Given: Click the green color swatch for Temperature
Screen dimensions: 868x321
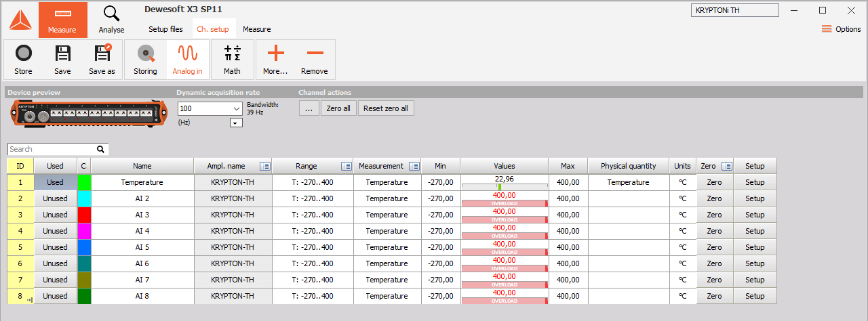Looking at the screenshot, I should point(84,182).
